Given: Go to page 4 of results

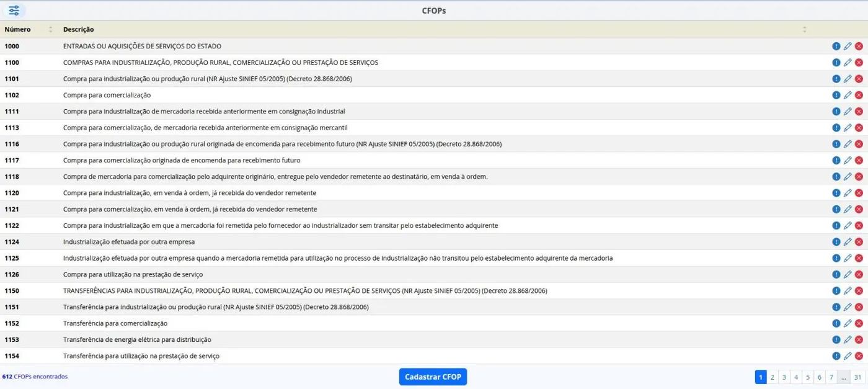Looking at the screenshot, I should point(796,377).
